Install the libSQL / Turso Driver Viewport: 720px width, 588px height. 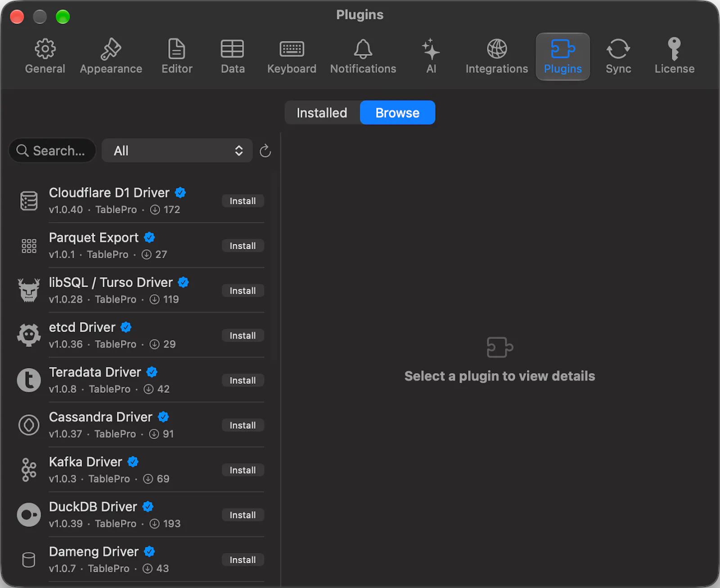[243, 291]
